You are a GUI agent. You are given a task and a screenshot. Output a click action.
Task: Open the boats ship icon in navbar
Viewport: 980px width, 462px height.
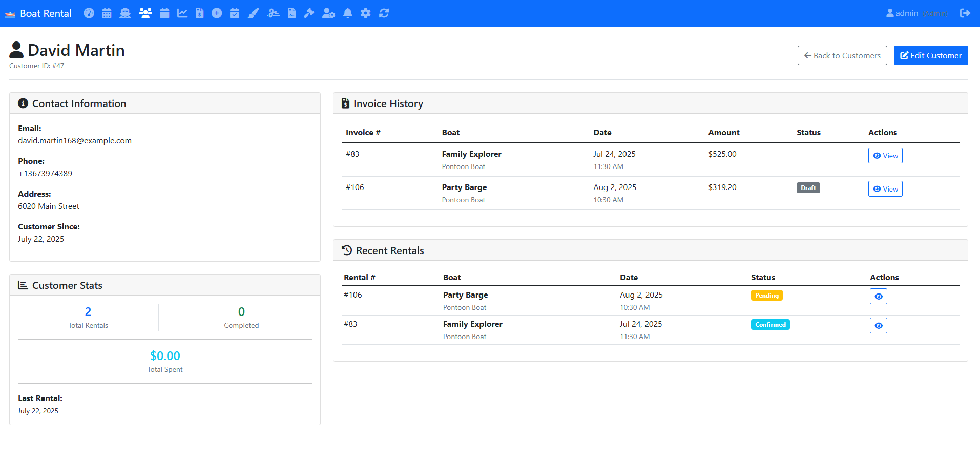point(125,13)
